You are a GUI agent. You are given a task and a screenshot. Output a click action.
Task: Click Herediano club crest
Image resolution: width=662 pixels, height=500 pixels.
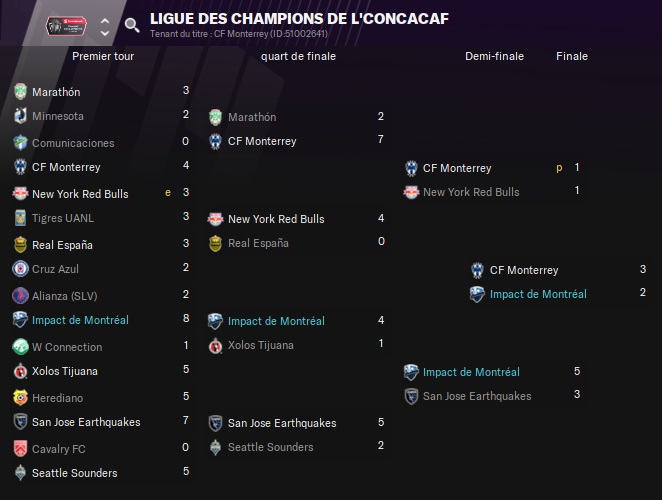(20, 397)
